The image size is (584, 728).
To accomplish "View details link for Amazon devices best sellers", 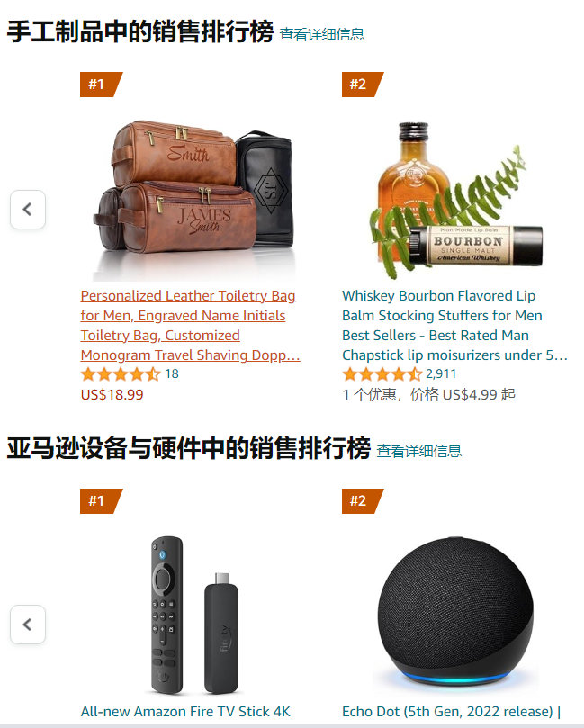I will point(418,451).
